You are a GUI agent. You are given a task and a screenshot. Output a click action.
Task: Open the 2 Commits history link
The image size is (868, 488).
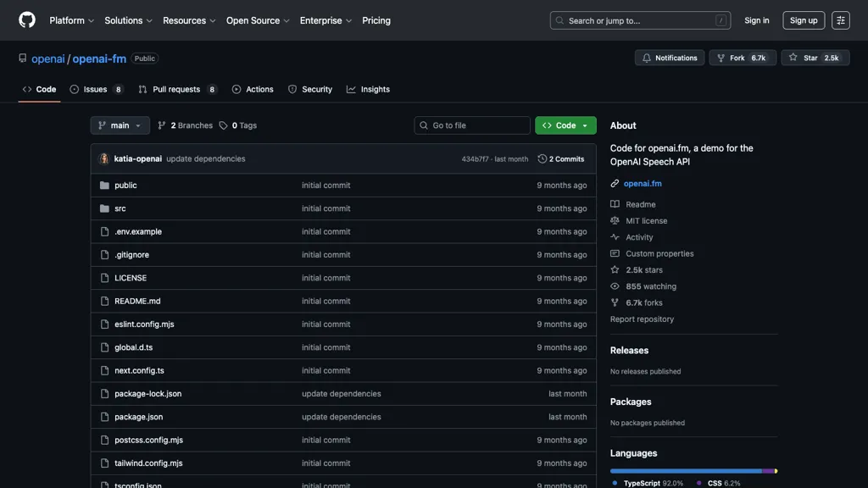tap(561, 158)
